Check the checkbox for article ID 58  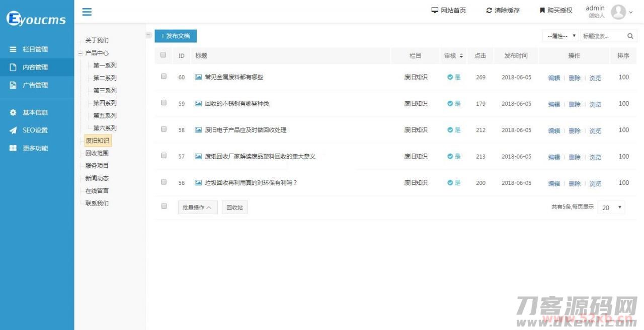coord(163,128)
